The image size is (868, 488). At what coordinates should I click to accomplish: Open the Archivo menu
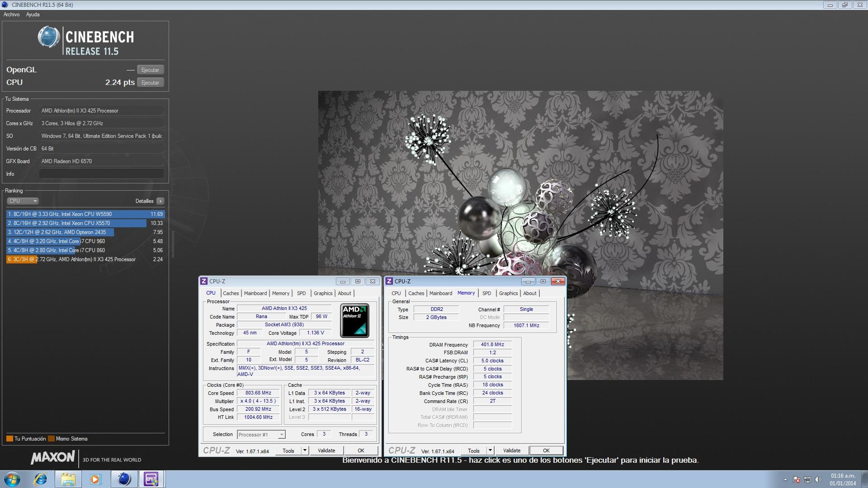tap(12, 14)
